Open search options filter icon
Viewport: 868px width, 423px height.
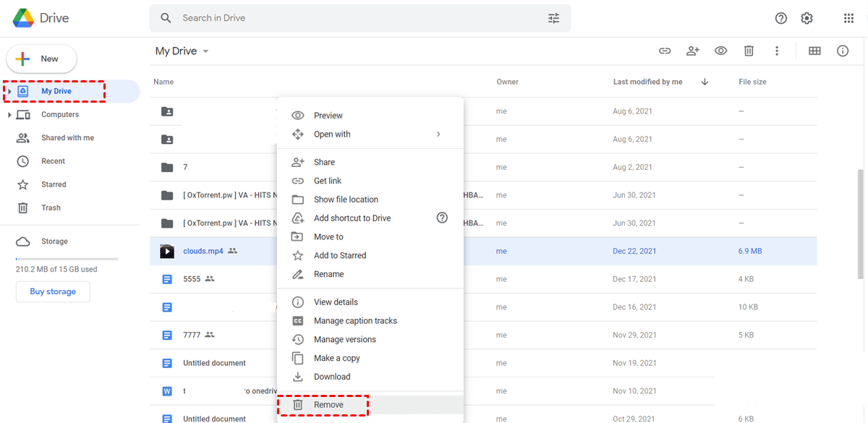coord(553,18)
